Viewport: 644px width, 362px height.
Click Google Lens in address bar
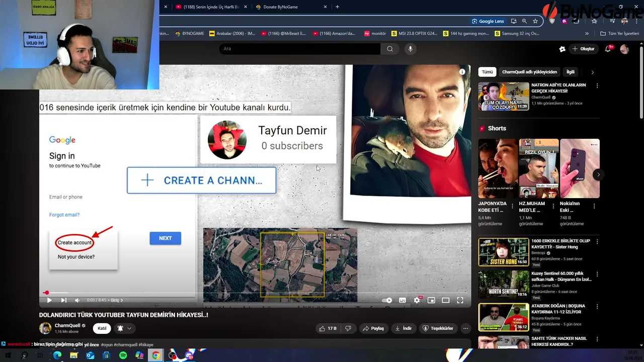coord(488,21)
